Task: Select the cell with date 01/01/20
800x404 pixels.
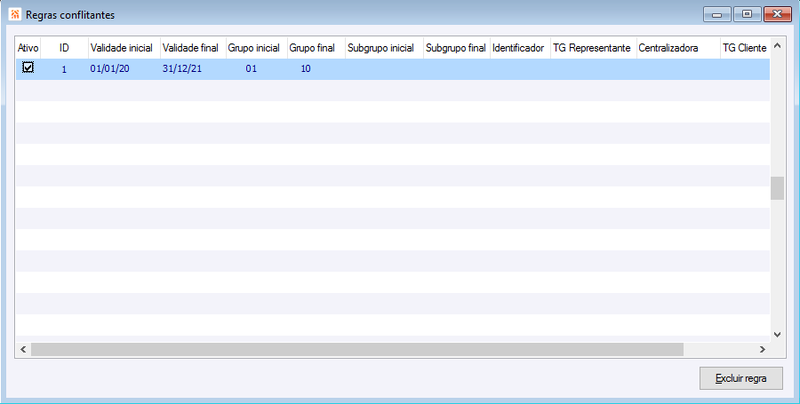Action: coord(124,69)
